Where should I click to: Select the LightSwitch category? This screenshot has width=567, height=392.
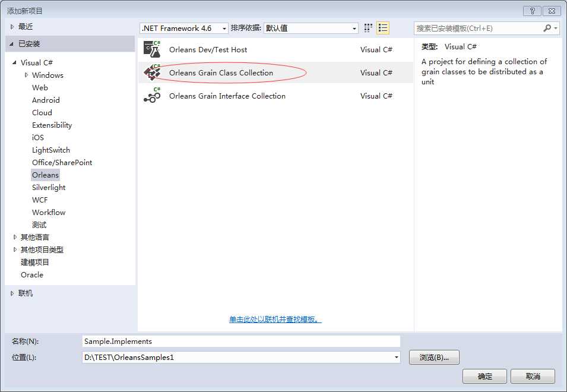(51, 150)
